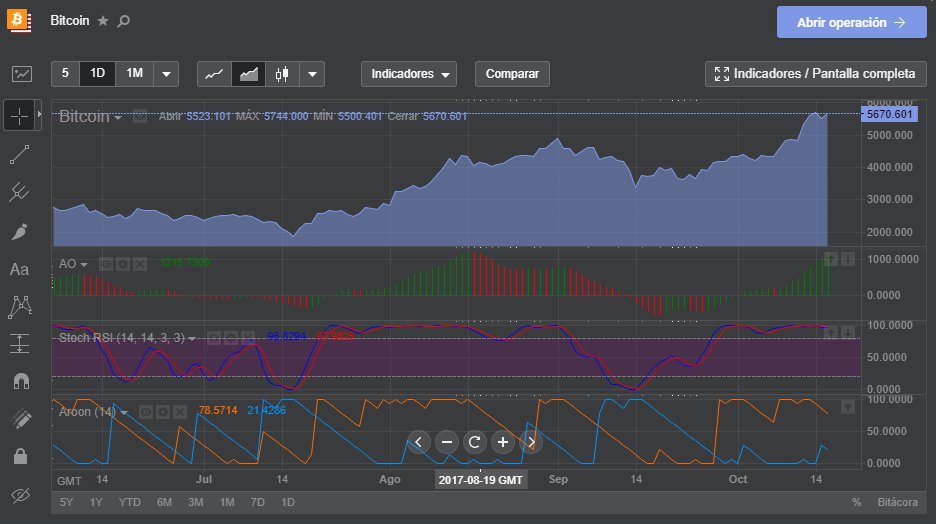This screenshot has height=524, width=936.
Task: Click the Comparar button
Action: coord(512,74)
